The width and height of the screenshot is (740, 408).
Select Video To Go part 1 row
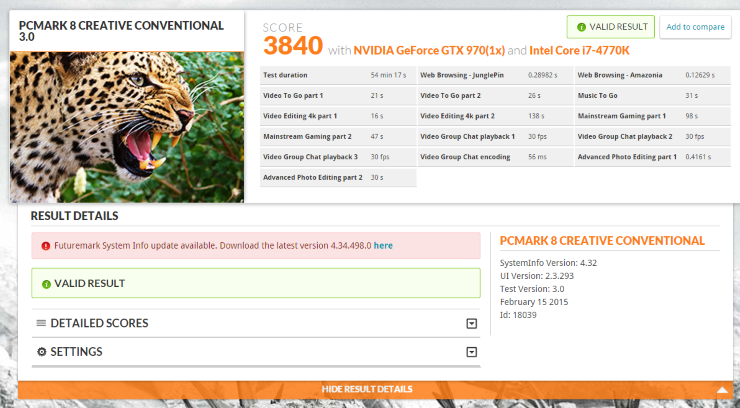tap(338, 96)
